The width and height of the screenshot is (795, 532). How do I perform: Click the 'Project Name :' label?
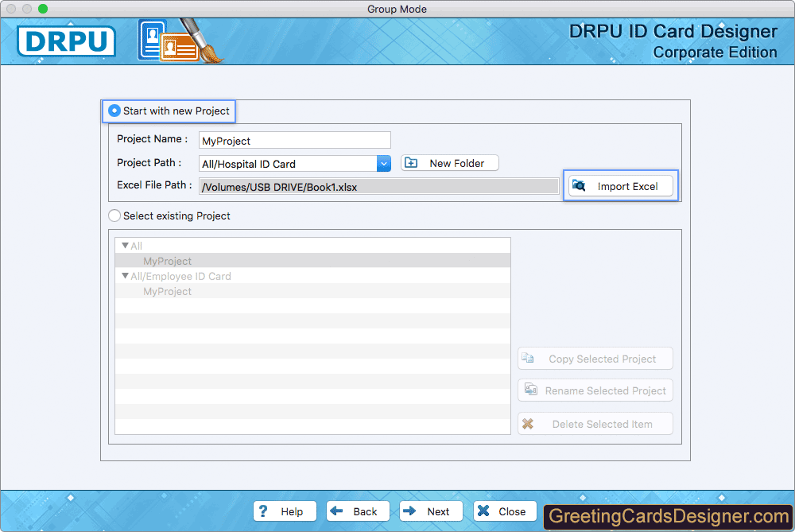tap(152, 139)
